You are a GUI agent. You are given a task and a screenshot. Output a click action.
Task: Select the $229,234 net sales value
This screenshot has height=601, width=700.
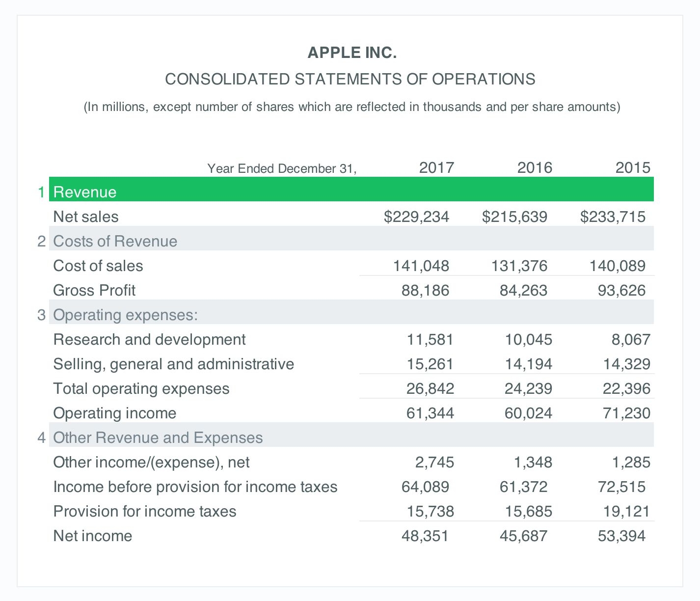416,216
